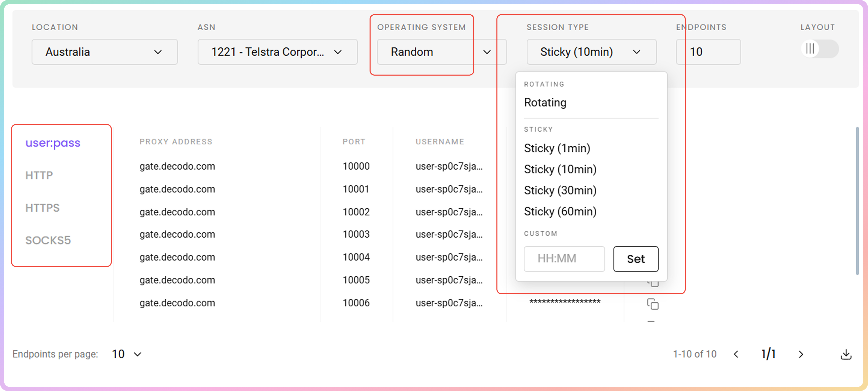This screenshot has height=391, width=868.
Task: Copy the port 10006 row credentials
Action: 652,304
